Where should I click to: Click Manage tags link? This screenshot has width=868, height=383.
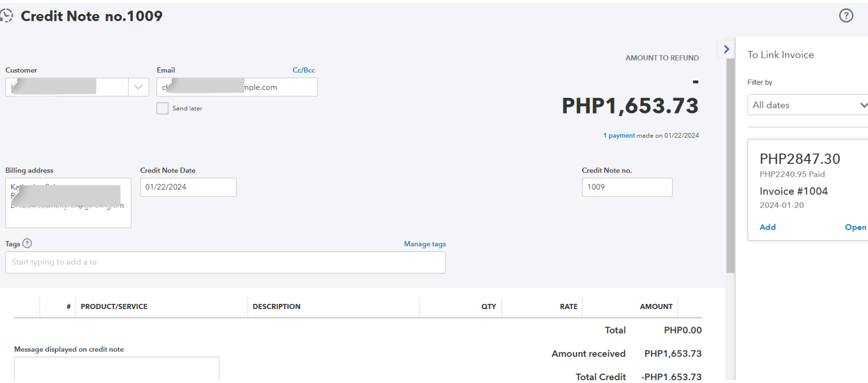point(425,244)
